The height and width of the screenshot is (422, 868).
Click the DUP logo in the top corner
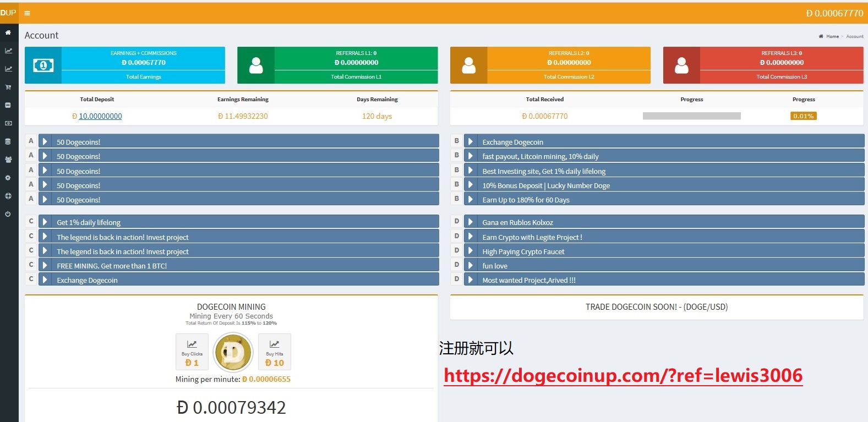tap(8, 13)
